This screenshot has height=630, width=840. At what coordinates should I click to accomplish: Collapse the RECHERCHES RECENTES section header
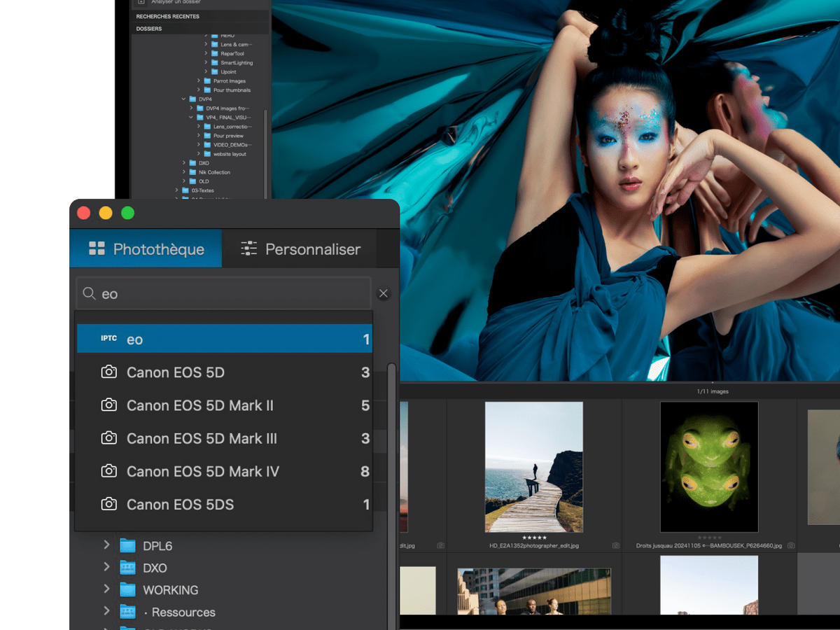coord(200,16)
